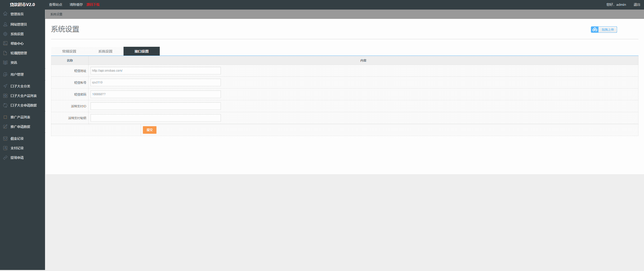Open 资讯 in the sidebar

point(14,63)
